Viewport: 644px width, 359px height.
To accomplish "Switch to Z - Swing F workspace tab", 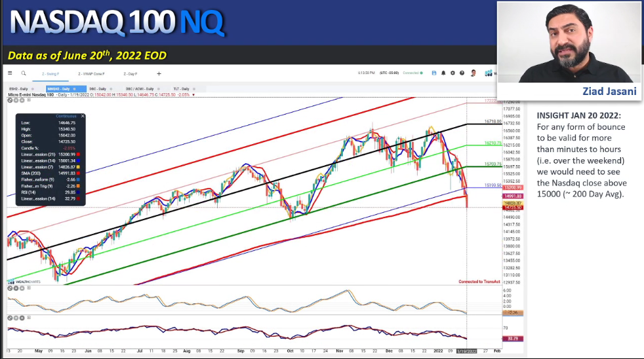I will click(50, 74).
